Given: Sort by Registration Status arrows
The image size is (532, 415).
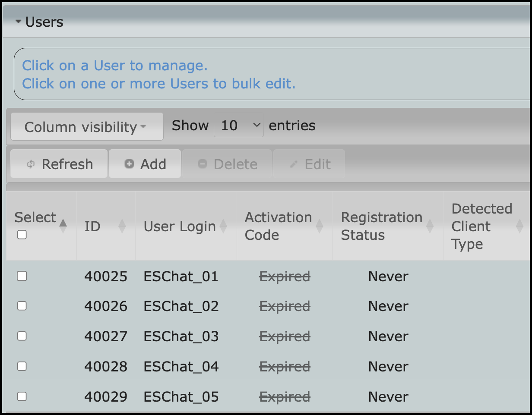Looking at the screenshot, I should pyautogui.click(x=430, y=226).
